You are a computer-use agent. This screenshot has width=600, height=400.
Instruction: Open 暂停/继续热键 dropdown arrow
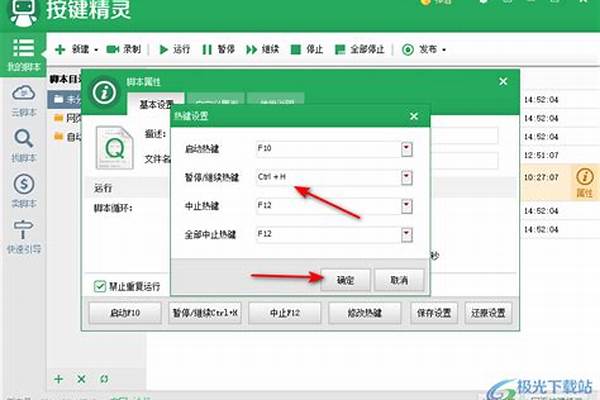coord(406,177)
